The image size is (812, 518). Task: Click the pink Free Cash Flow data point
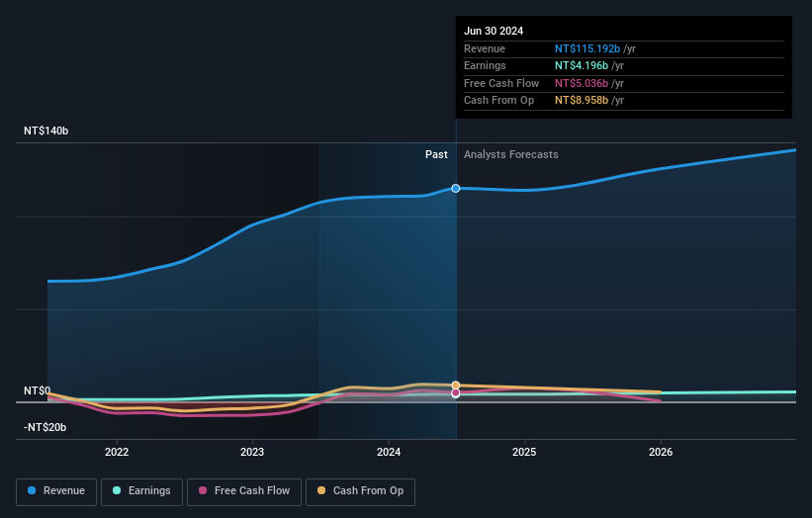coord(456,393)
